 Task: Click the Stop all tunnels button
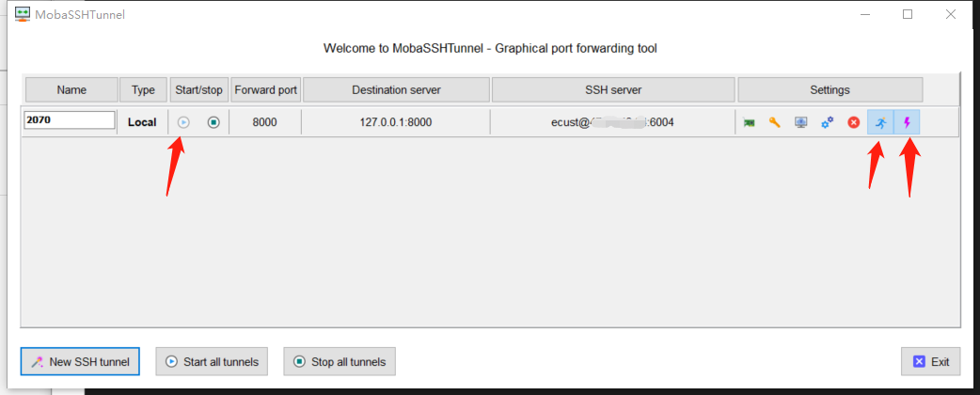pos(340,361)
